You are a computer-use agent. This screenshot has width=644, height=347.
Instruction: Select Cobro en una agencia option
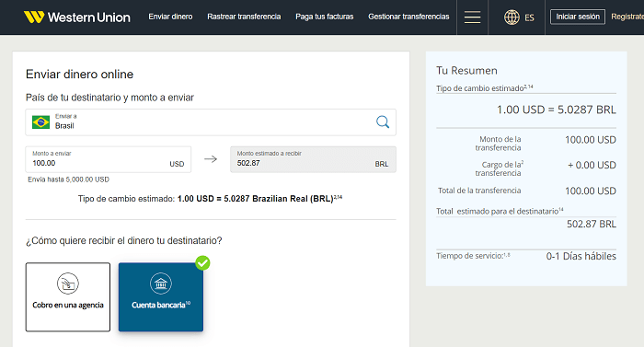tap(68, 297)
